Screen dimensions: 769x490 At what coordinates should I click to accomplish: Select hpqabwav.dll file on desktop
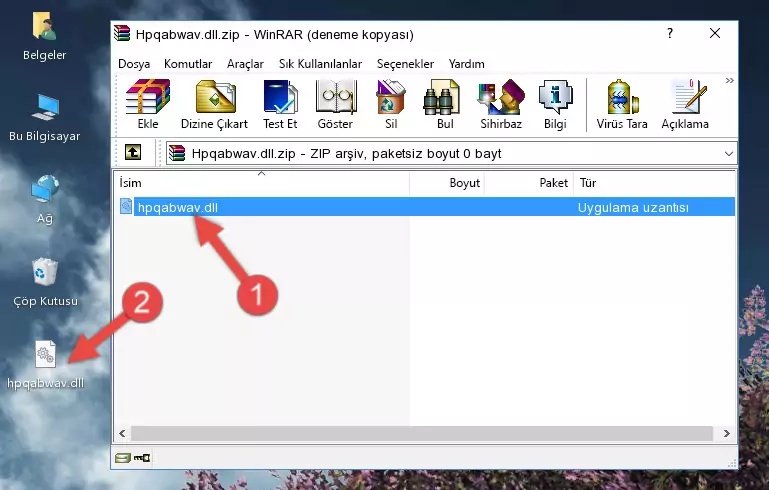45,365
